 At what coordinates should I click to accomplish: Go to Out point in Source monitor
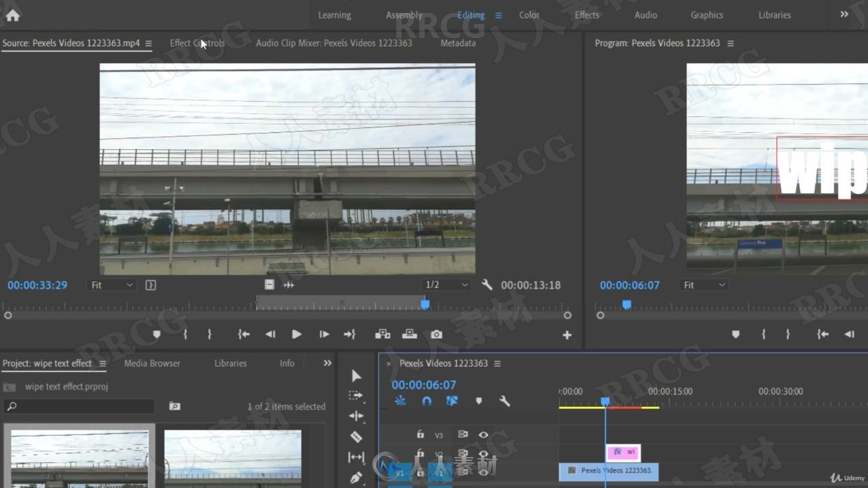pos(350,334)
